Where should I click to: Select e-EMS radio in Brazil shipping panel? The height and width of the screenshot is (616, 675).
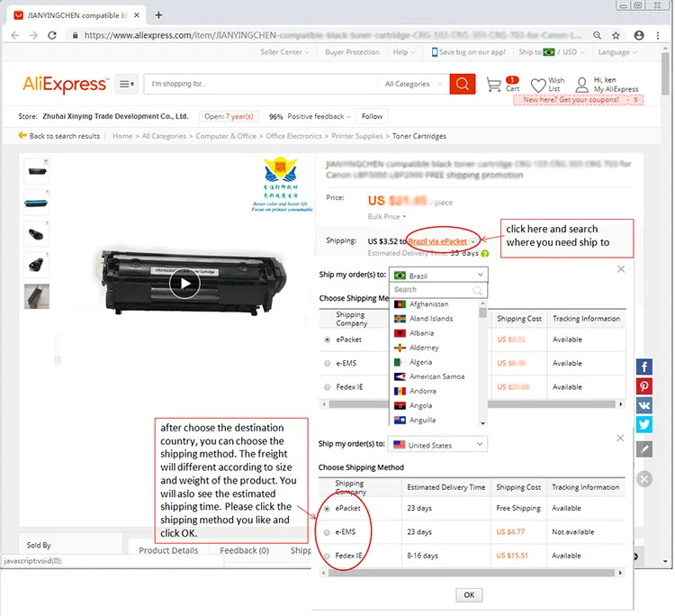pyautogui.click(x=328, y=364)
